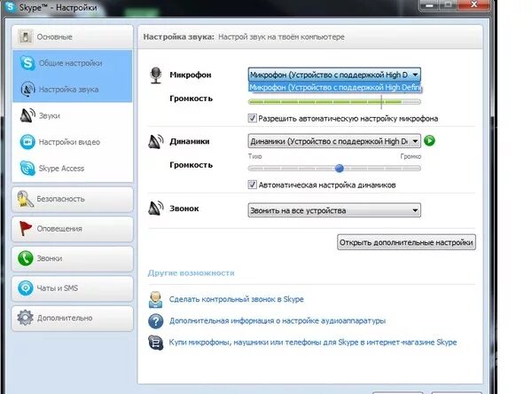Screen dimensions: 532x394
Task: Click the contact icon next to test call link
Action: [x=155, y=300]
